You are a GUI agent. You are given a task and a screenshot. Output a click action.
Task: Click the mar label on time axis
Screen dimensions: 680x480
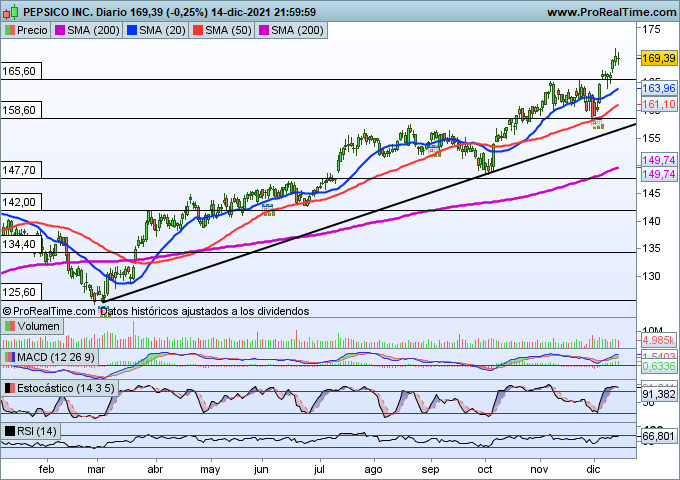tap(96, 469)
